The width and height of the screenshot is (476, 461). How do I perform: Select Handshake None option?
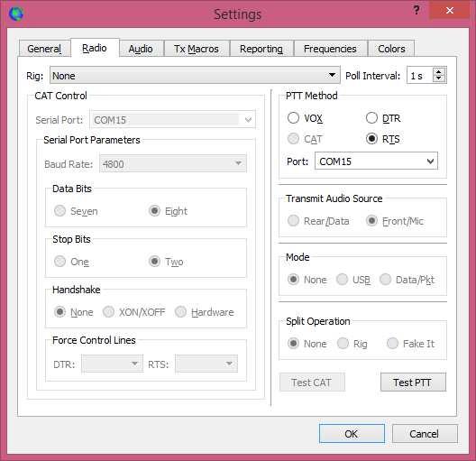pyautogui.click(x=73, y=312)
